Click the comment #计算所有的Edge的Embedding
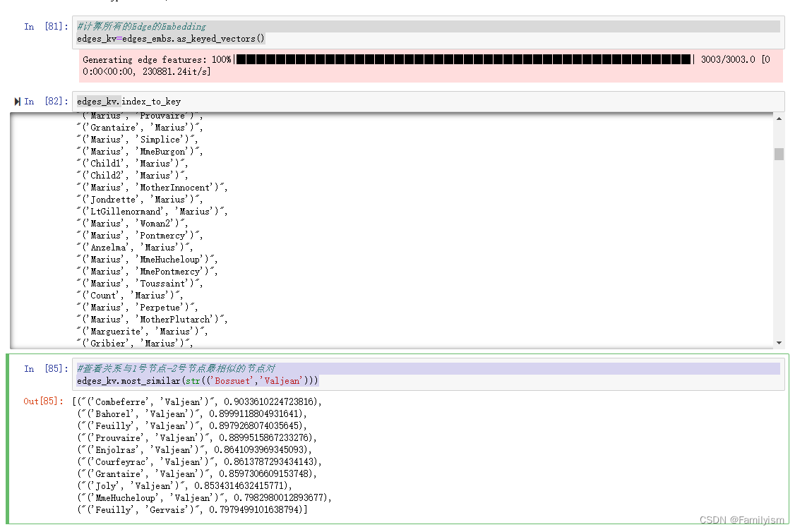The height and width of the screenshot is (532, 795). tap(141, 25)
